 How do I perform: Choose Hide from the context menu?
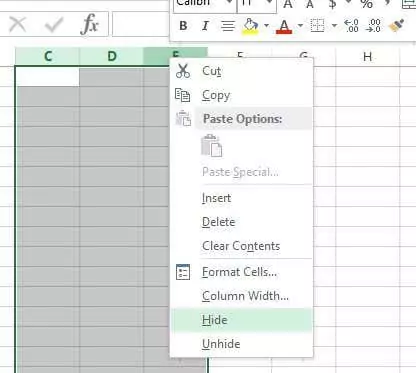[242, 320]
